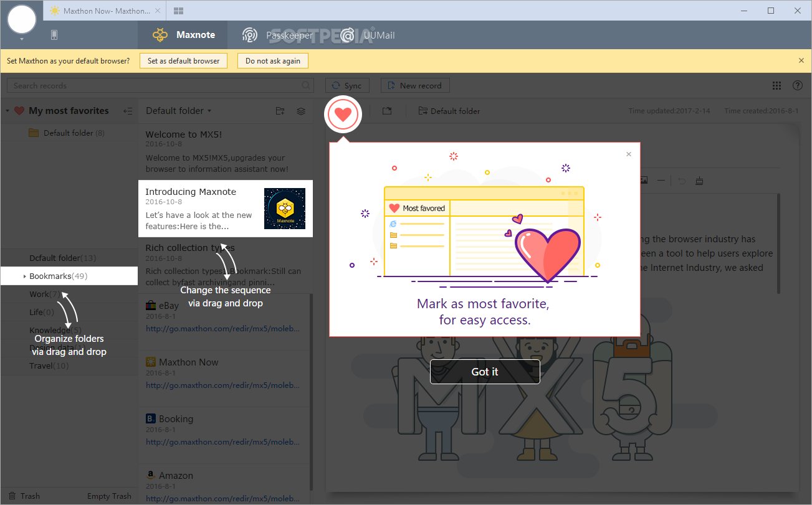The height and width of the screenshot is (505, 812).
Task: Click the highlighted heart favorite icon
Action: tap(343, 115)
